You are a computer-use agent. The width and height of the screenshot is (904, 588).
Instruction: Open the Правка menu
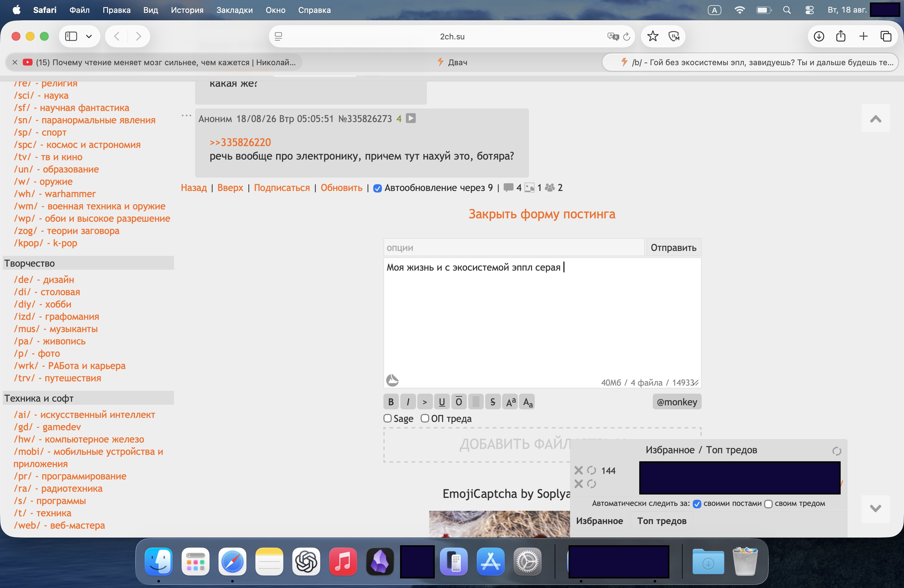[117, 10]
